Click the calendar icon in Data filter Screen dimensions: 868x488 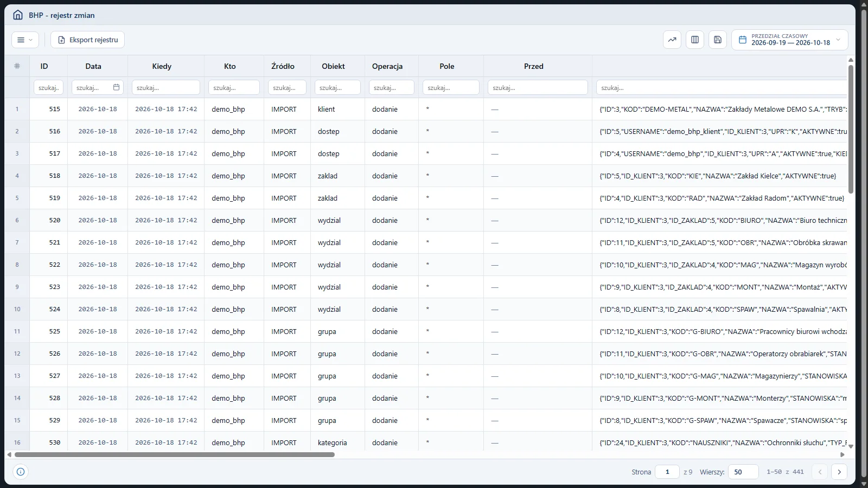[x=116, y=87]
